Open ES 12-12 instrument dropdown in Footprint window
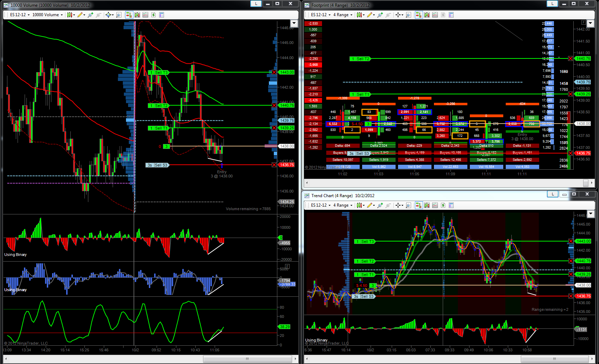 pos(321,15)
